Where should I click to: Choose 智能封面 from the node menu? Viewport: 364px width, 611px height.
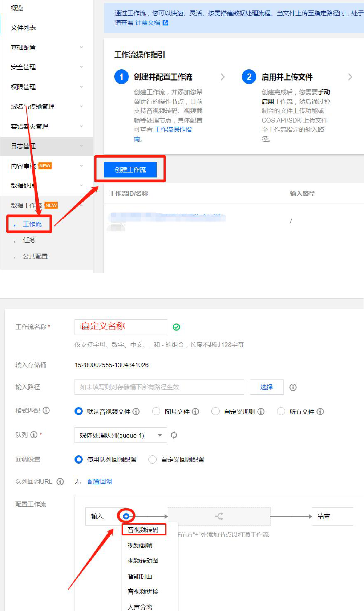pos(140,576)
